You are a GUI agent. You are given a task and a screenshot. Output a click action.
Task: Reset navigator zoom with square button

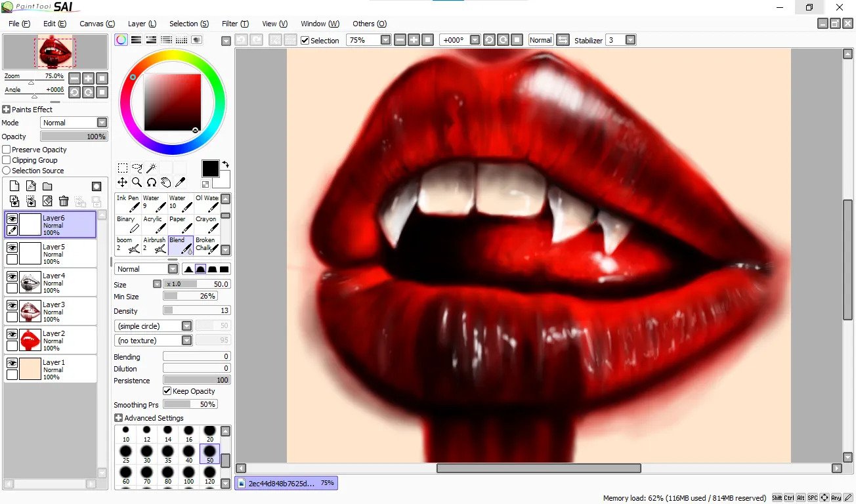(102, 78)
